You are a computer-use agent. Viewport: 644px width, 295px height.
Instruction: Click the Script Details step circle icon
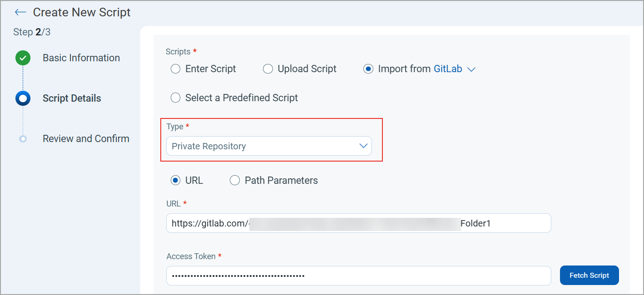tap(23, 98)
